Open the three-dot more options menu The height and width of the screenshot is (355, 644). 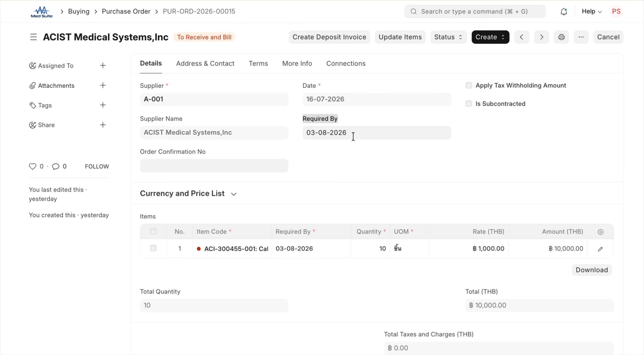pyautogui.click(x=581, y=37)
